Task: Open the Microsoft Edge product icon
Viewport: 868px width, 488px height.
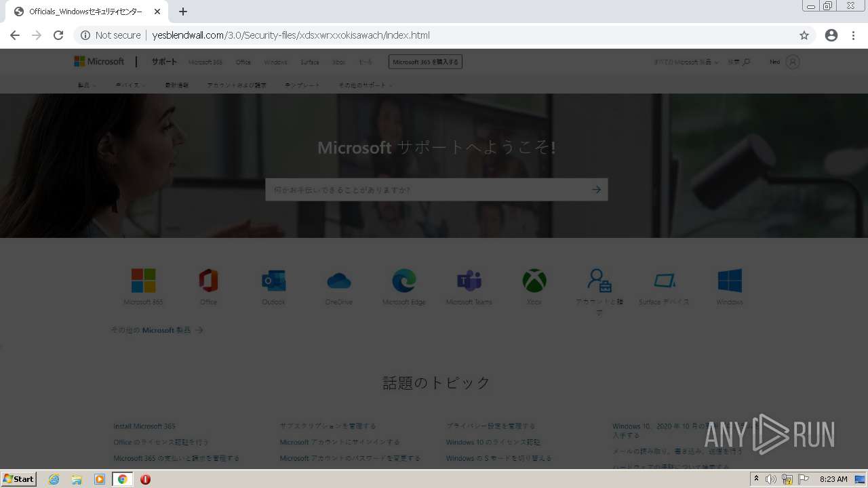Action: 404,281
